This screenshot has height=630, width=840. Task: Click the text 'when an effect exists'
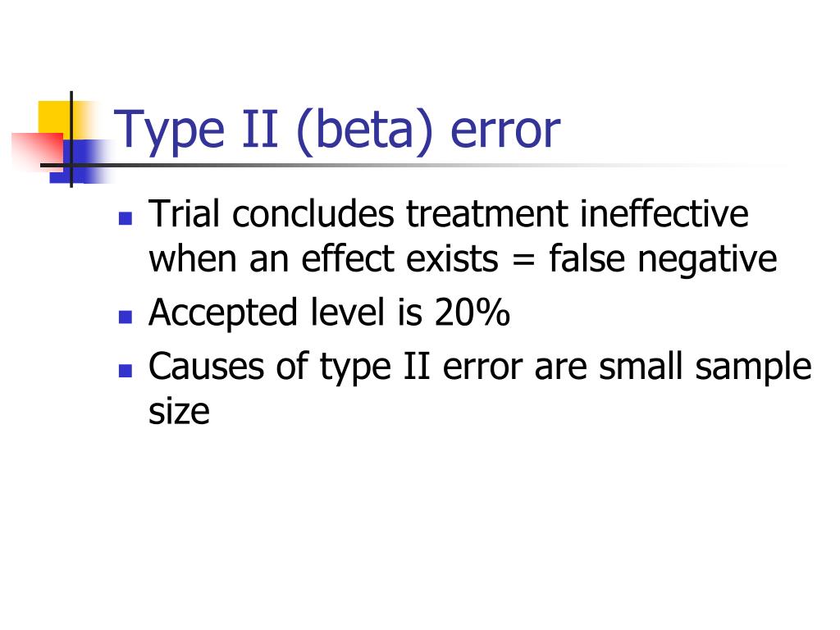[323, 258]
